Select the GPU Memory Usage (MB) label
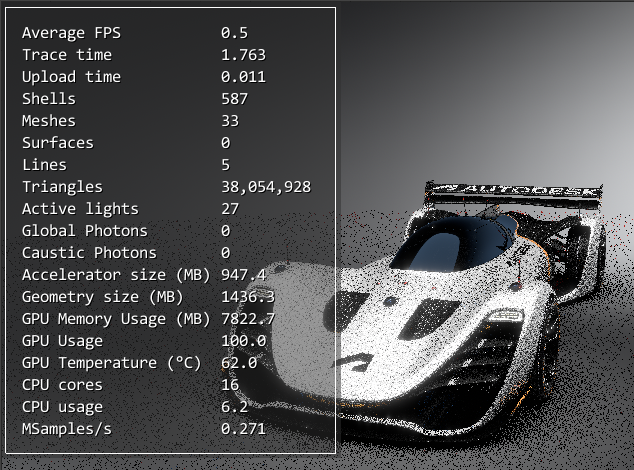Image resolution: width=634 pixels, height=470 pixels. (x=116, y=319)
